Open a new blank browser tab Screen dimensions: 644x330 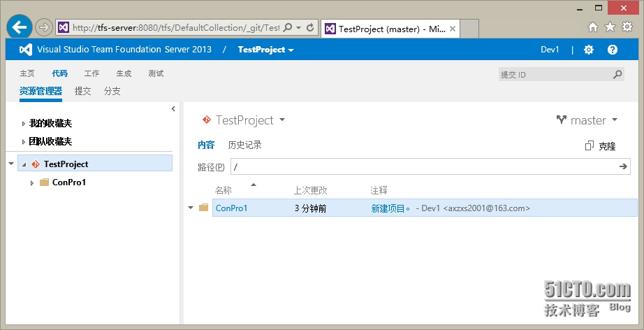(469, 29)
